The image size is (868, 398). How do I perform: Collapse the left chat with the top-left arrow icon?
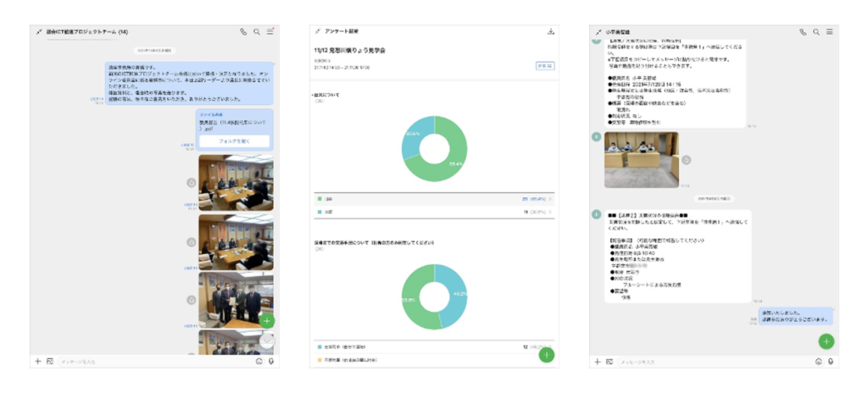pyautogui.click(x=39, y=32)
